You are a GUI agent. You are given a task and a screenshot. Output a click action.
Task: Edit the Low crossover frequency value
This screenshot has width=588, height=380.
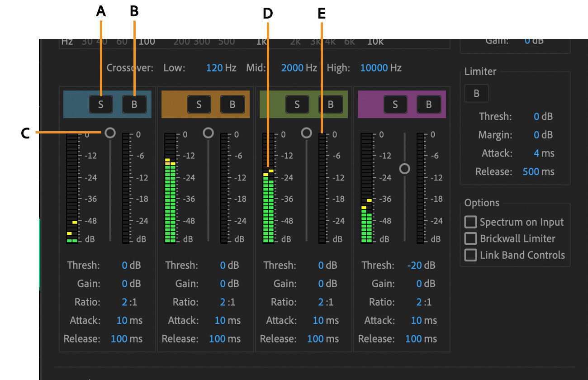217,67
